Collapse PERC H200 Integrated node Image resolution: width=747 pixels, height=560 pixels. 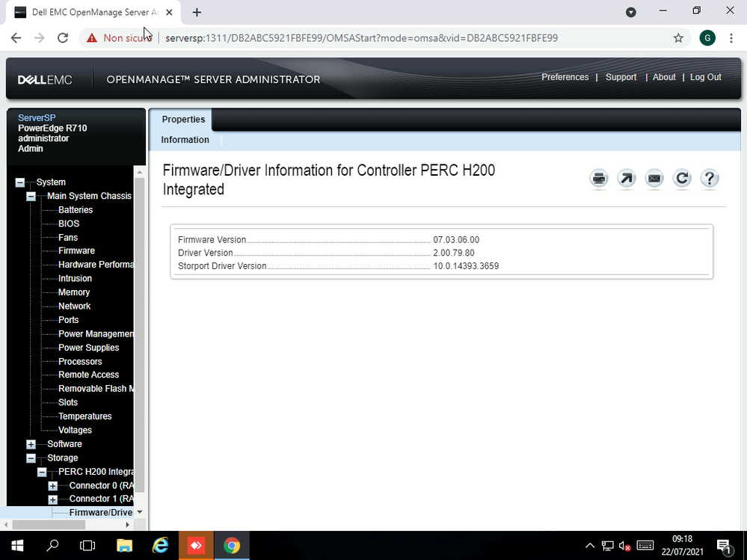[x=42, y=472]
